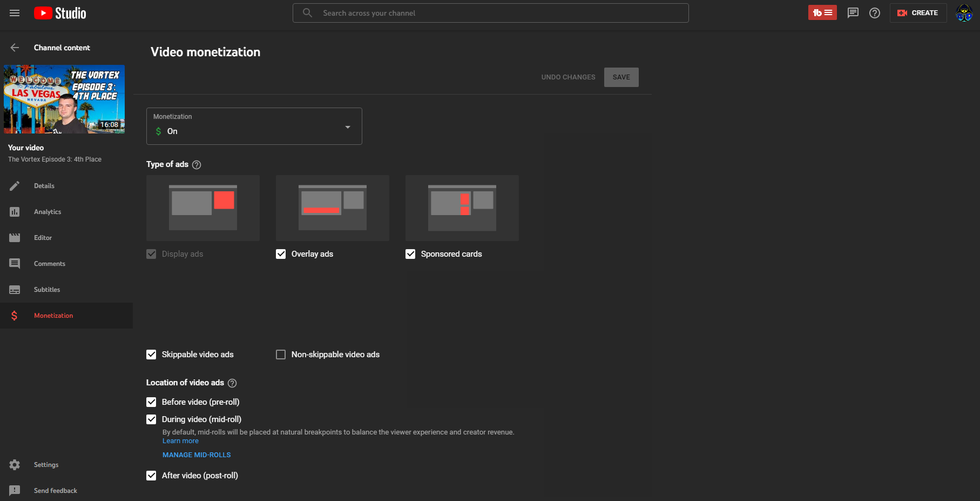This screenshot has height=501, width=980.
Task: Open the comments notification icon in header
Action: point(853,13)
